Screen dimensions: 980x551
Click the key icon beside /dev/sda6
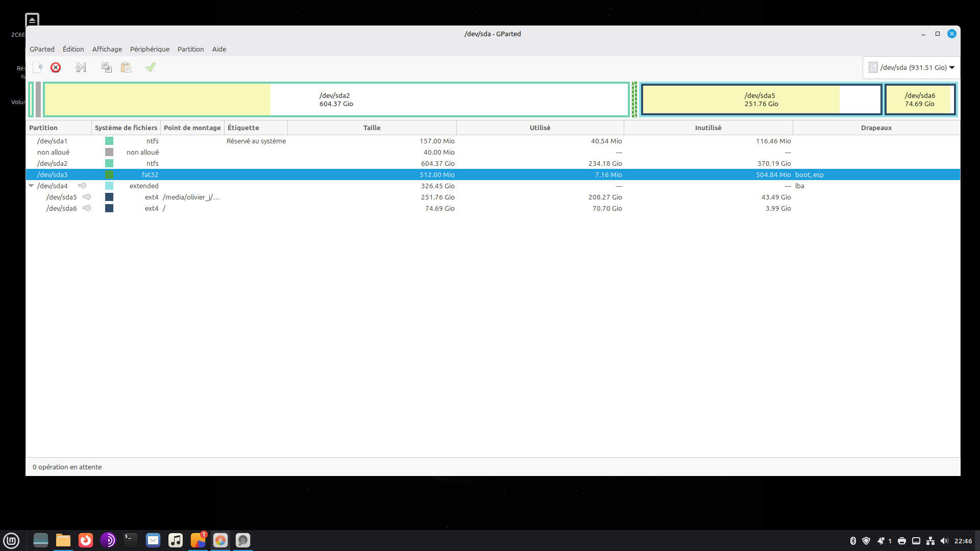pos(87,208)
